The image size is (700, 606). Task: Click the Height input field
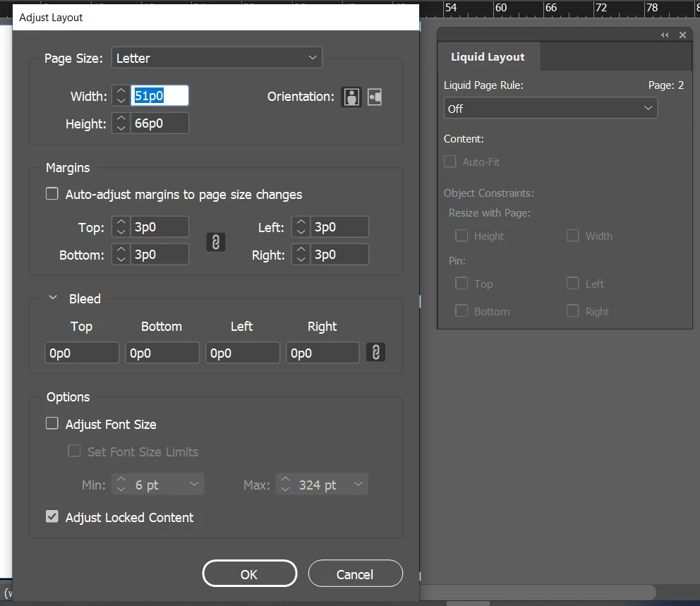(159, 123)
